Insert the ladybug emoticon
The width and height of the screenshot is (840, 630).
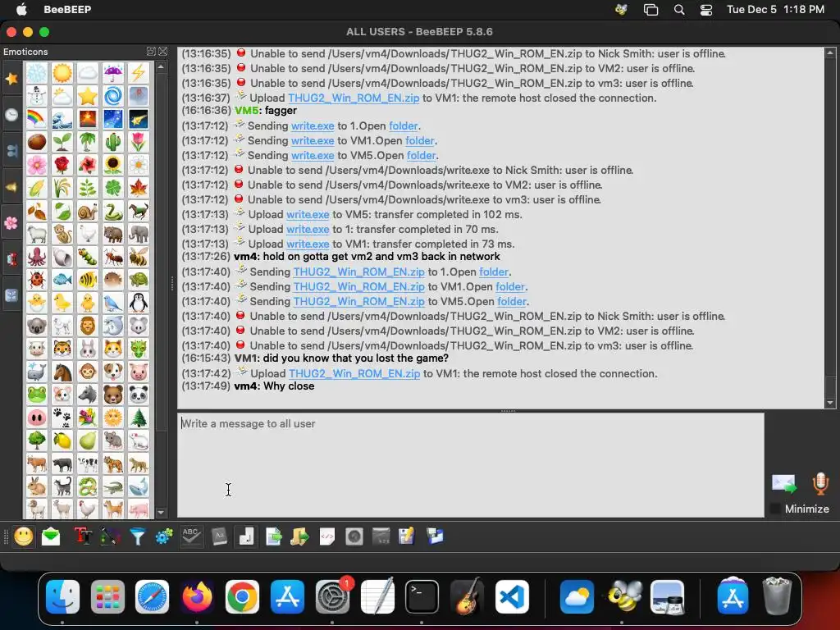[x=36, y=280]
